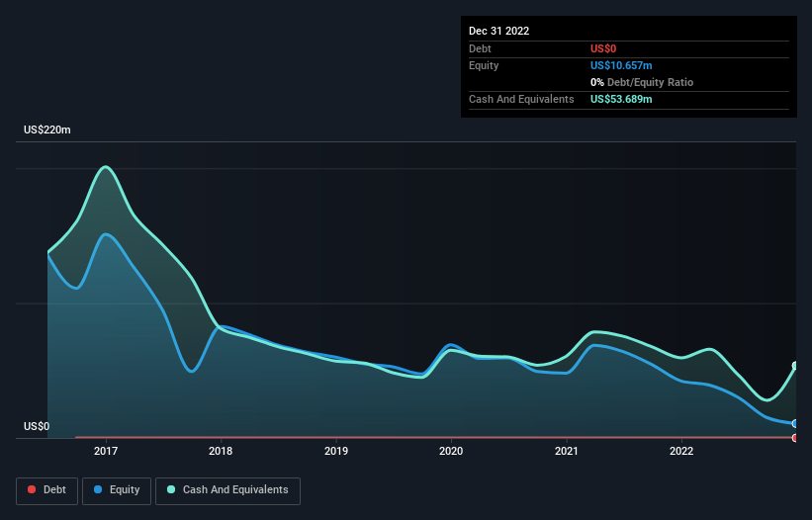Click Cash value US$53.689m in tooltip
The image size is (812, 520).
coord(621,99)
